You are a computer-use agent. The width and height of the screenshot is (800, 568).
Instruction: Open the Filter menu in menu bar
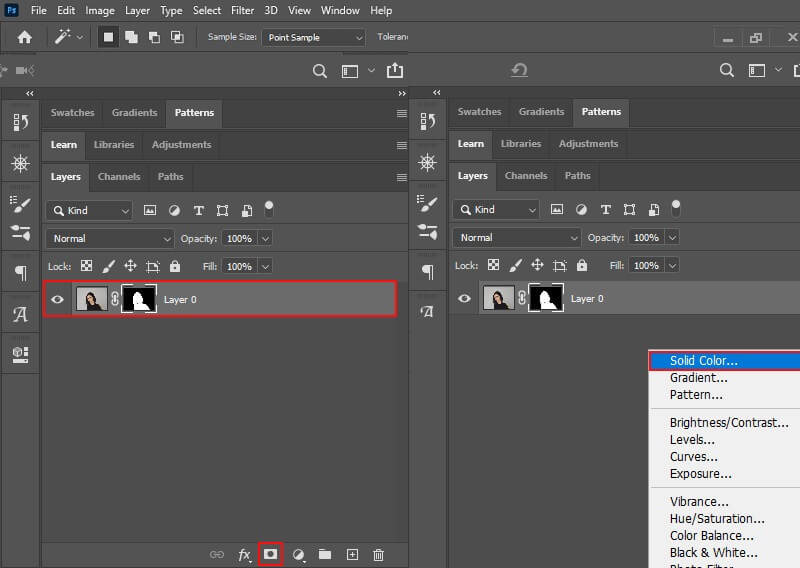tap(242, 11)
